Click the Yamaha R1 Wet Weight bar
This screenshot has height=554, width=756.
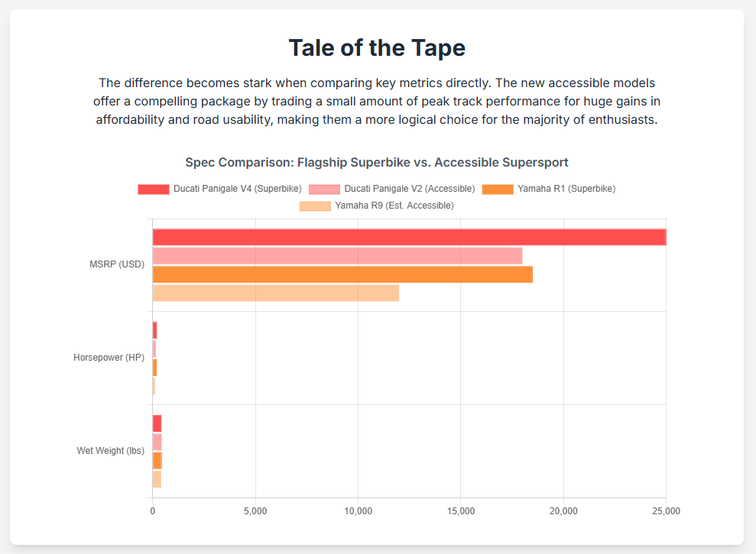157,461
